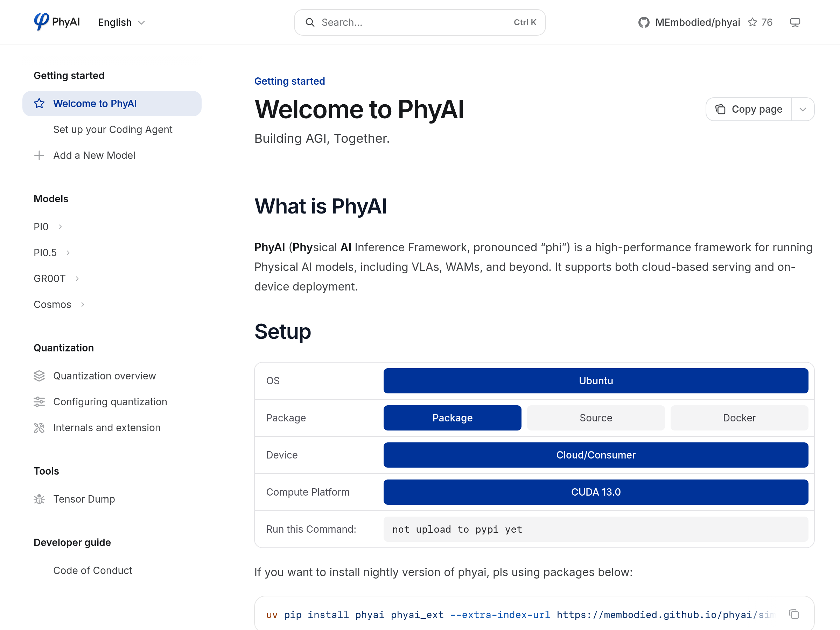Click the PhyAI brand name in header

66,22
